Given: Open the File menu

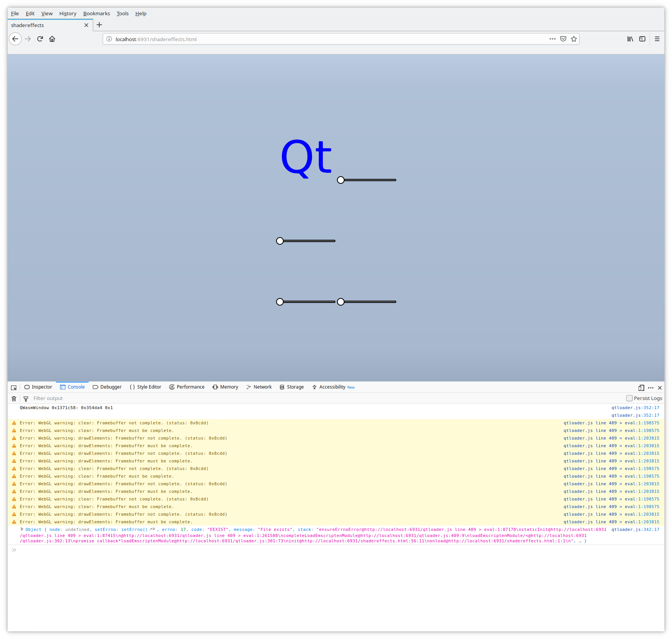Looking at the screenshot, I should point(15,13).
